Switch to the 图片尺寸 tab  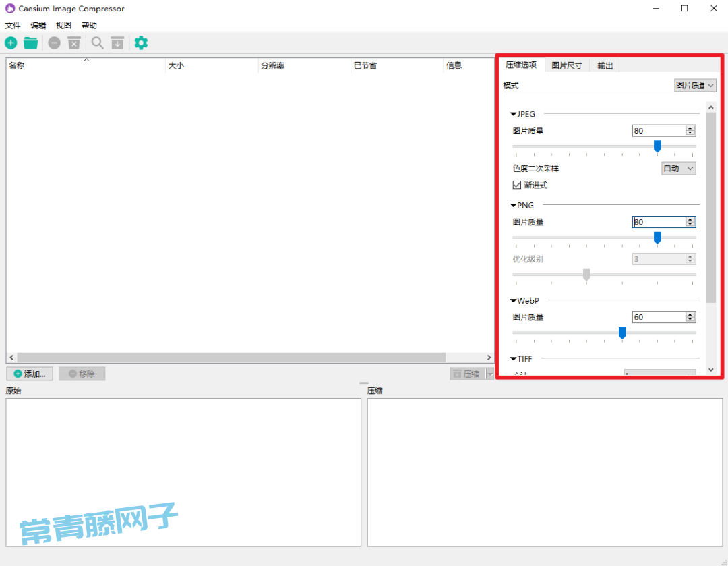566,65
